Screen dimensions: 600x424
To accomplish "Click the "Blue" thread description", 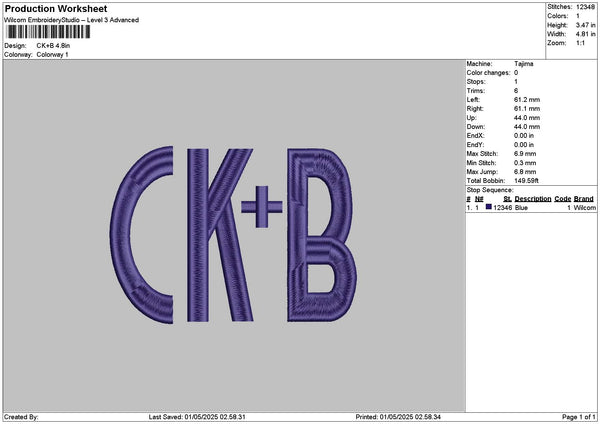I will pos(521,208).
